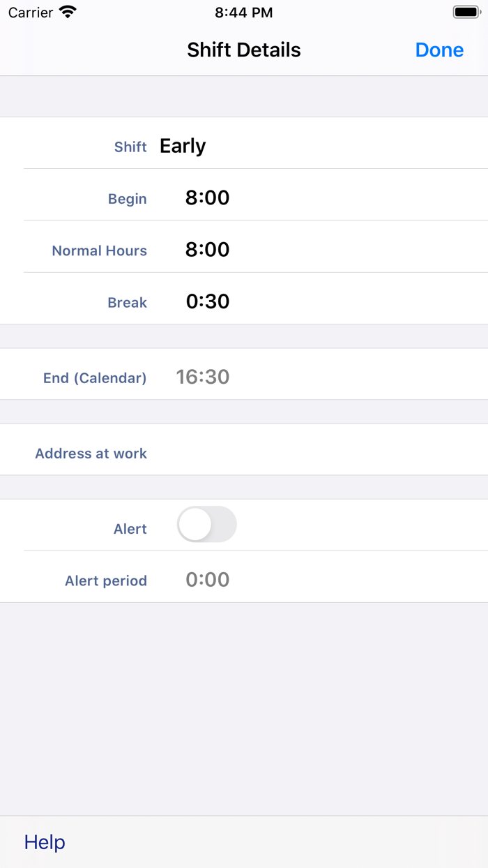Enter an Address at work
Screen dimensions: 488x868
pos(314,454)
